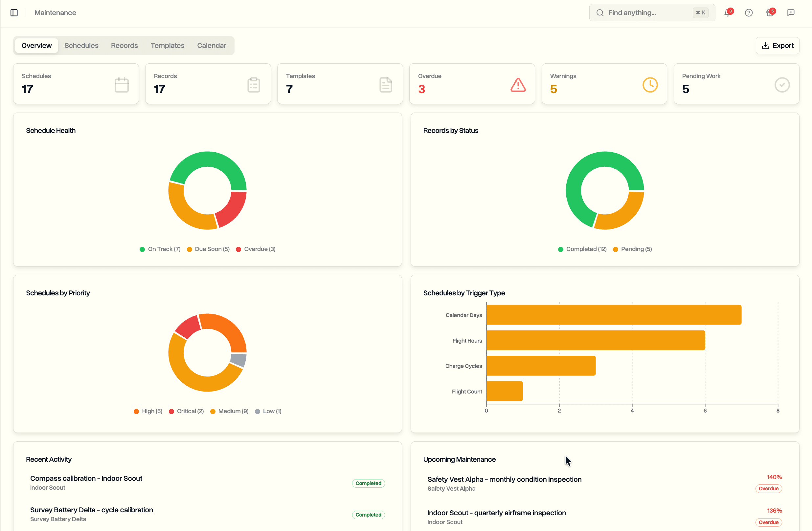Open the feedback message icon
The height and width of the screenshot is (531, 812).
pyautogui.click(x=791, y=12)
